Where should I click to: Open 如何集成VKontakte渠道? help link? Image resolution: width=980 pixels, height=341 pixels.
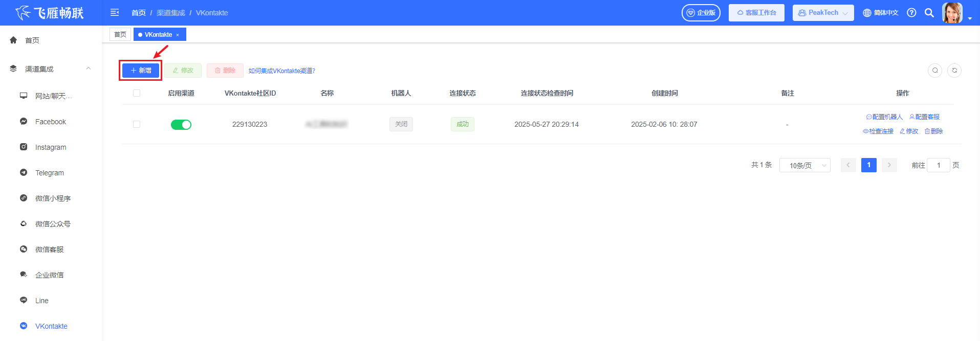click(282, 71)
